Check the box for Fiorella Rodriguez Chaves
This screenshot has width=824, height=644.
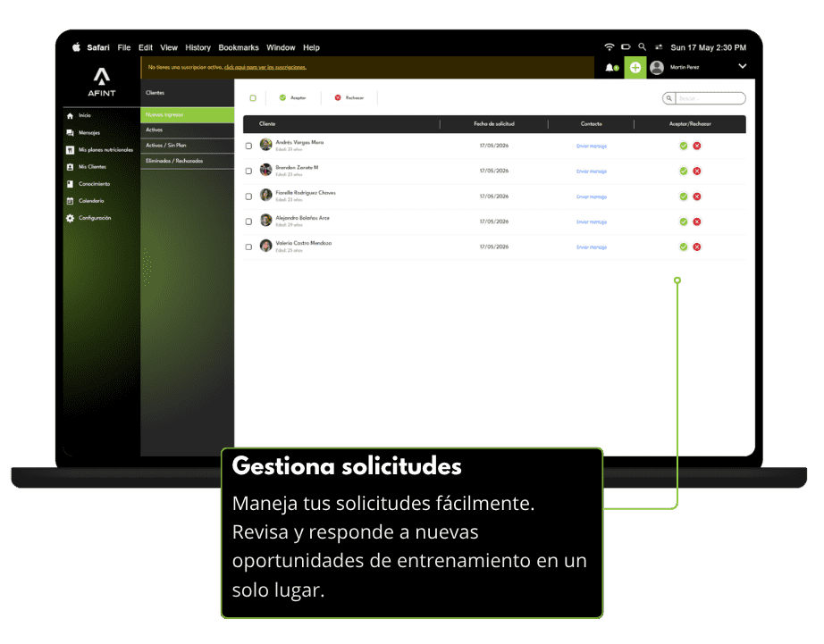pyautogui.click(x=248, y=197)
